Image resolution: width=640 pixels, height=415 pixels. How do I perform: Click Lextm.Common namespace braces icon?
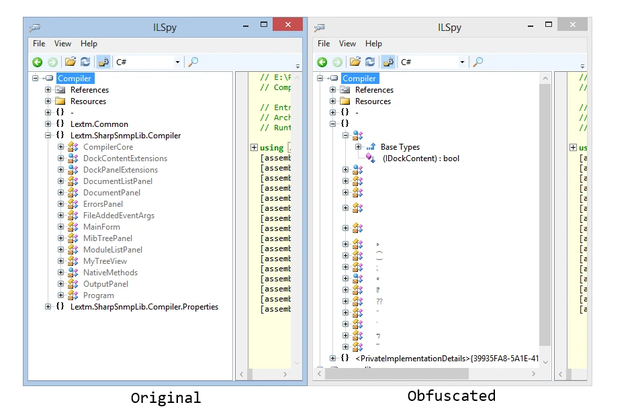click(60, 124)
